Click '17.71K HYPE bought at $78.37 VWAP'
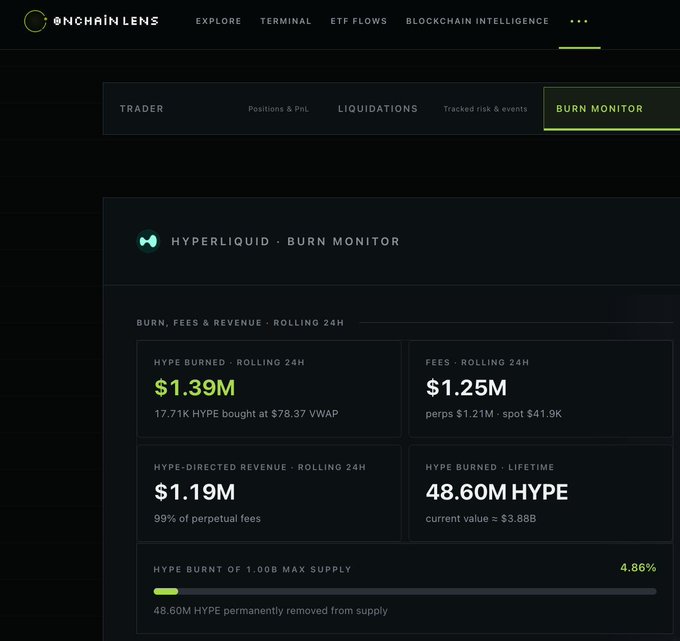 point(246,414)
